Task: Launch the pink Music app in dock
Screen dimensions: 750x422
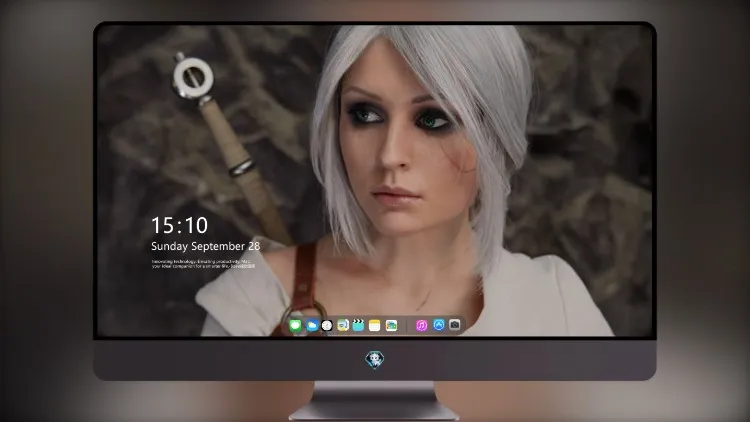Action: pyautogui.click(x=422, y=326)
